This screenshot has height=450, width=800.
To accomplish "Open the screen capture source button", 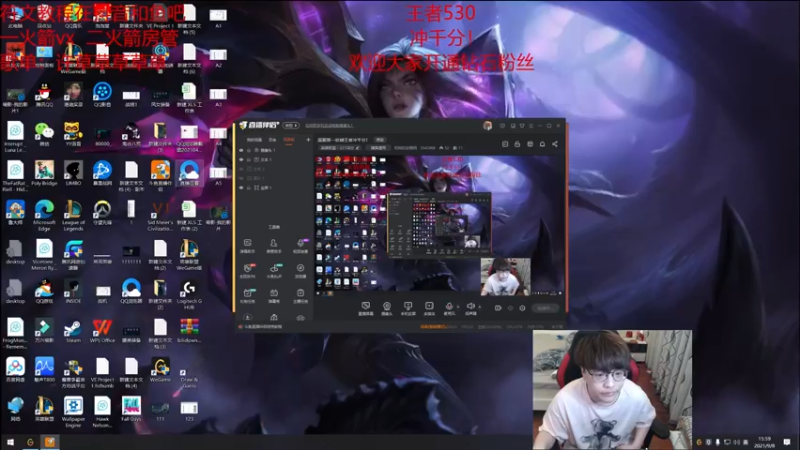I will click(365, 308).
